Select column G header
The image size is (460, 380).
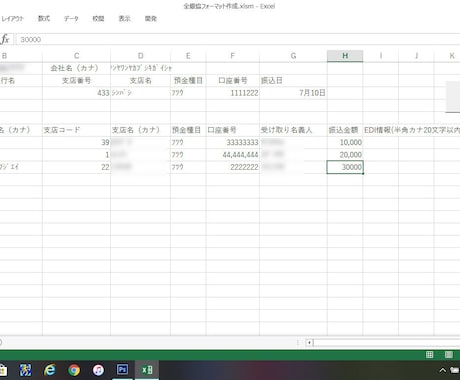(293, 56)
